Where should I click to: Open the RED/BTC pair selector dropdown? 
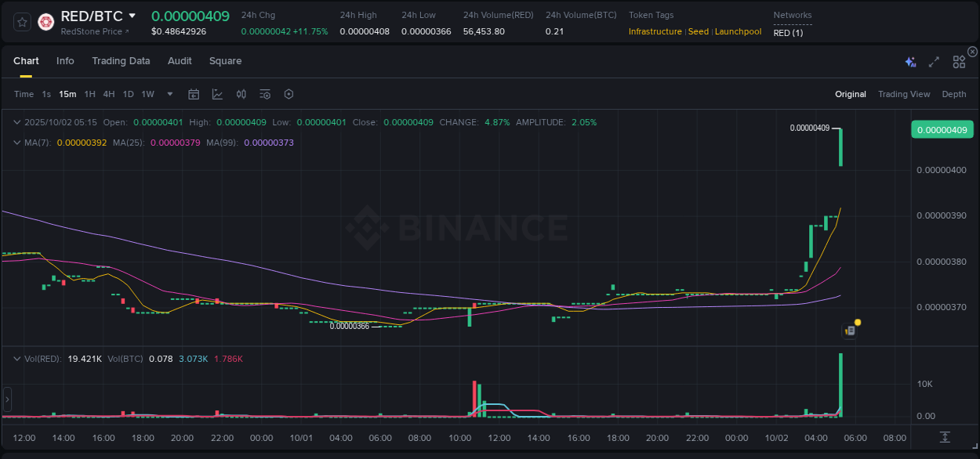[x=133, y=15]
